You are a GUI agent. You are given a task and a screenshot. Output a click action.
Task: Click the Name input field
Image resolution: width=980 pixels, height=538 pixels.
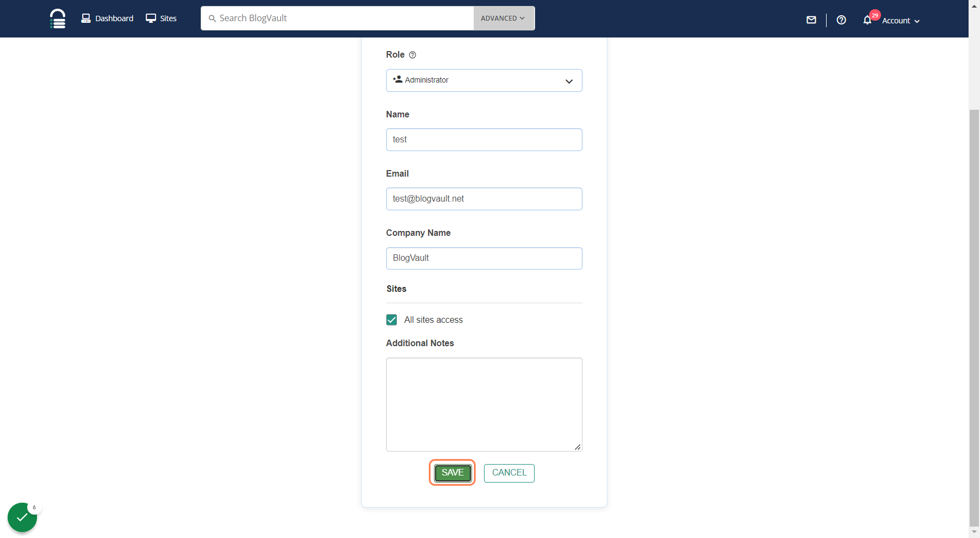coord(484,140)
